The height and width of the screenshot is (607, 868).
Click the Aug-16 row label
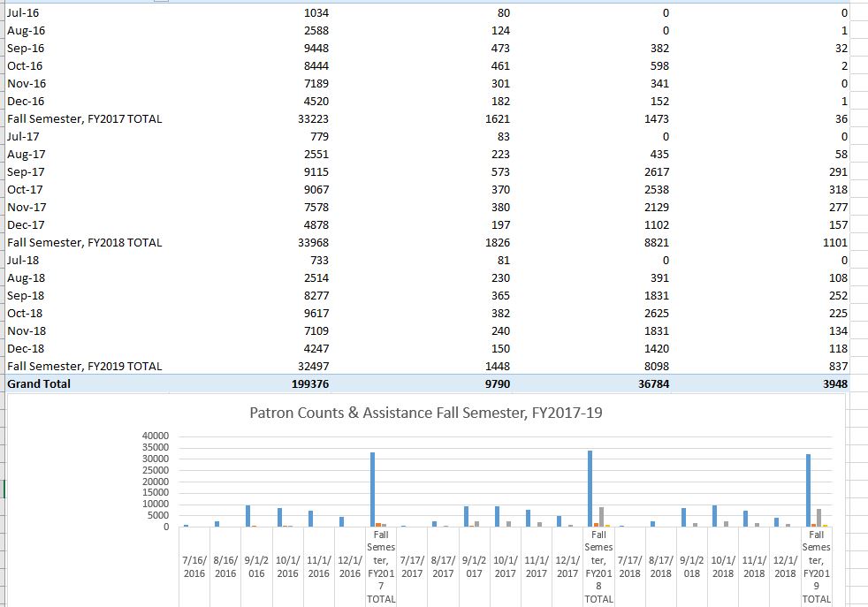tap(26, 30)
